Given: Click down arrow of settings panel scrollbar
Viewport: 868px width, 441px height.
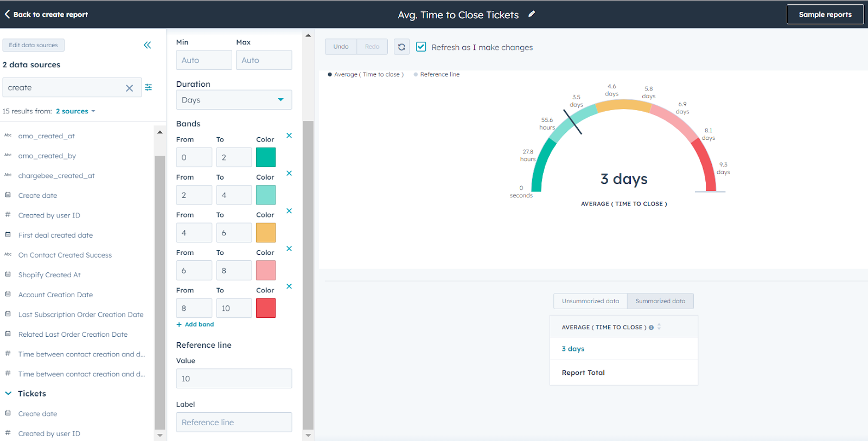Looking at the screenshot, I should point(308,435).
